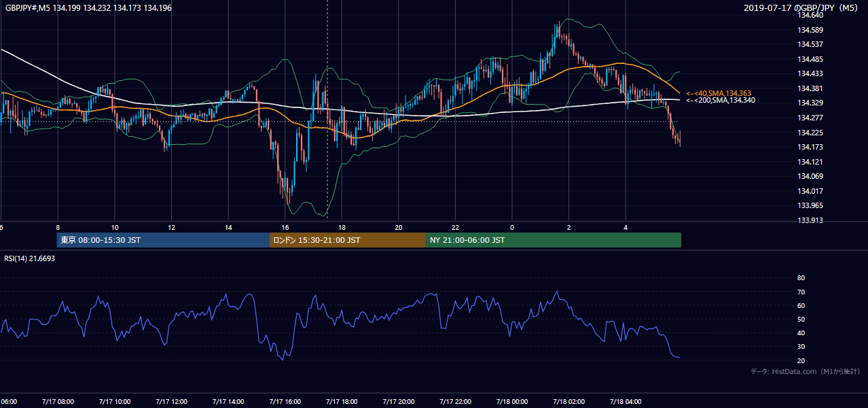Click the orange 40 SMA 134.363 label
The image size is (868, 408).
tap(719, 93)
